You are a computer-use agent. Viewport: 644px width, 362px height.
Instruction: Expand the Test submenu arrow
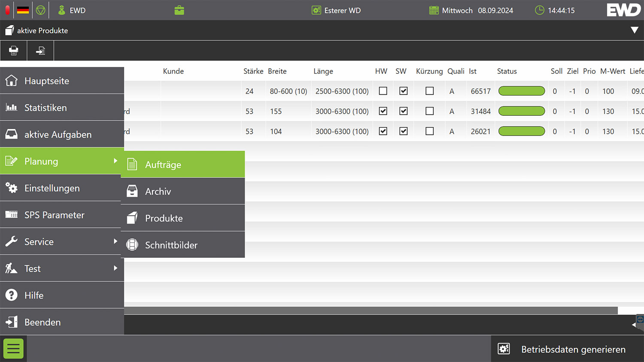(x=115, y=268)
